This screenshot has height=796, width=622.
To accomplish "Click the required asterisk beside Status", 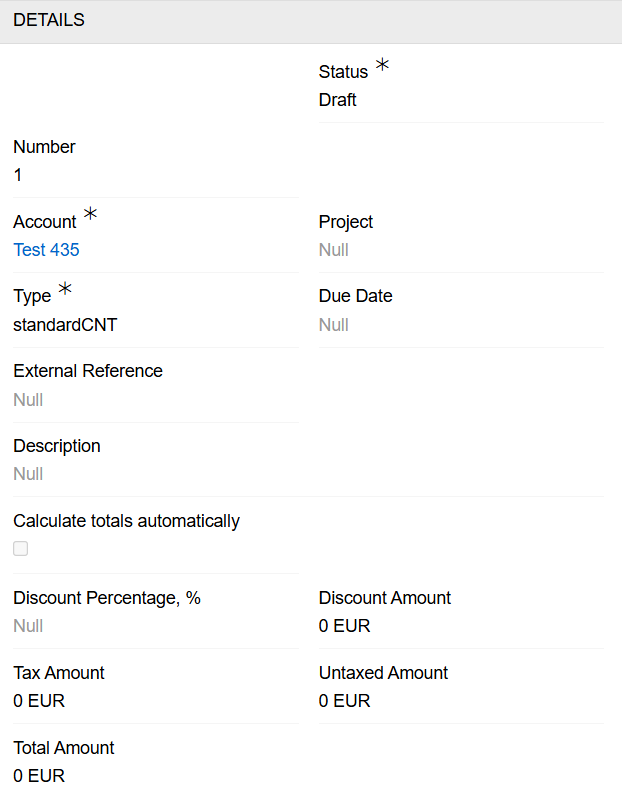I will pyautogui.click(x=382, y=66).
